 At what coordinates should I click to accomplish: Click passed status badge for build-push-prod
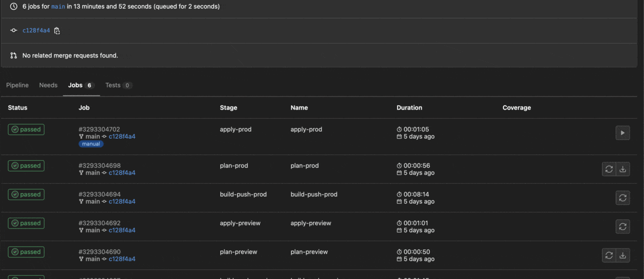click(26, 195)
